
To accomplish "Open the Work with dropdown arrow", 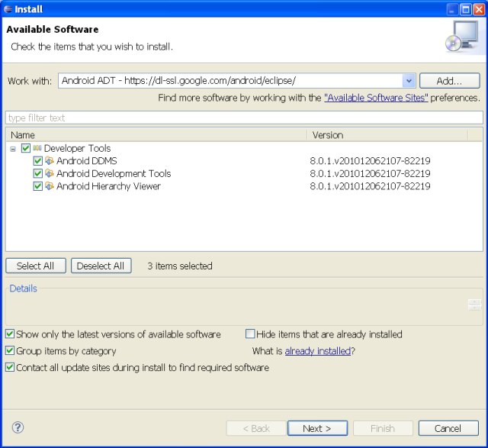I will pos(409,81).
